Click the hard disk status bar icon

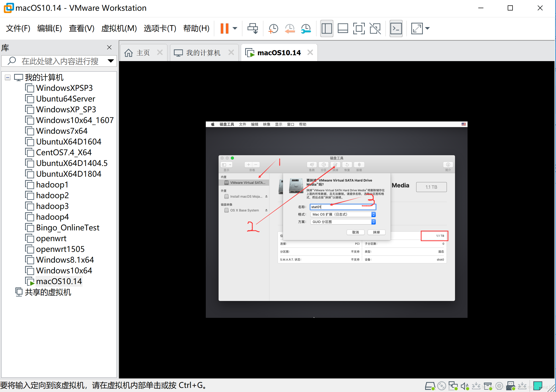[430, 386]
